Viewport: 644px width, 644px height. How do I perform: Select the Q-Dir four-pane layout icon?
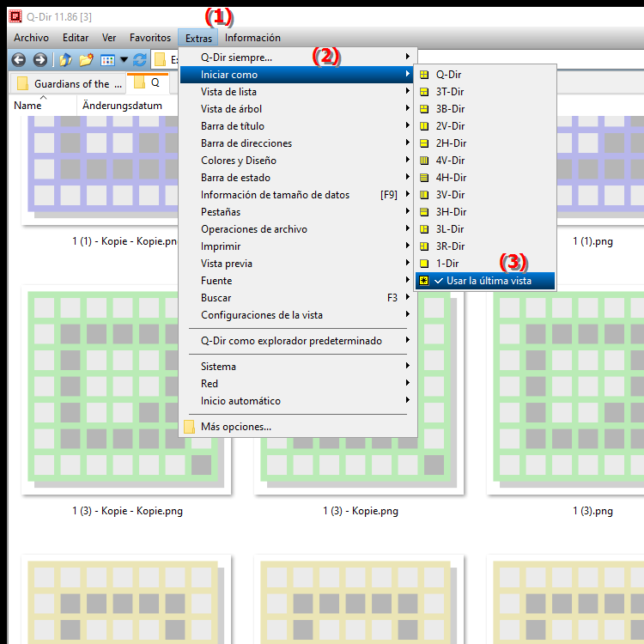[424, 75]
